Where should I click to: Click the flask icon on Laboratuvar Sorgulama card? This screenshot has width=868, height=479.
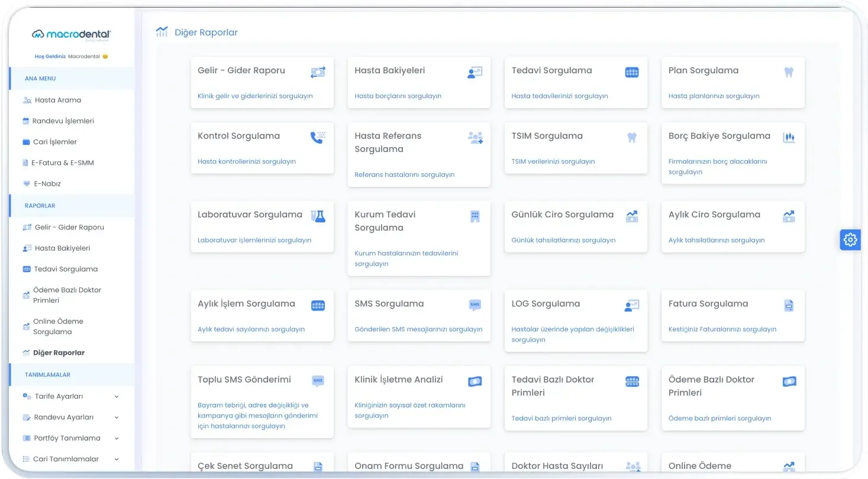318,216
